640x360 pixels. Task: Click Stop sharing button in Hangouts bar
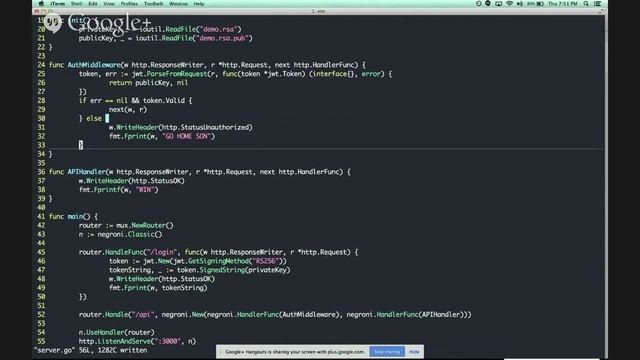tap(387, 351)
